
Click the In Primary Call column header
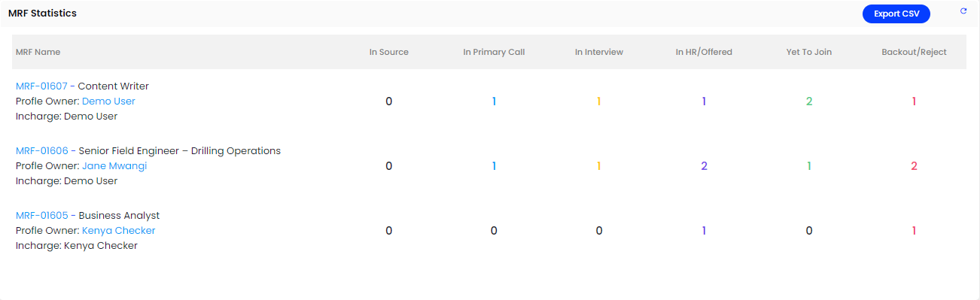[x=494, y=53]
